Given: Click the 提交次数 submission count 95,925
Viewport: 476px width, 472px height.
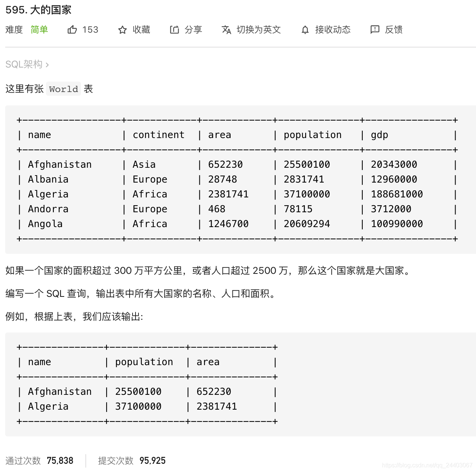Looking at the screenshot, I should click(153, 460).
